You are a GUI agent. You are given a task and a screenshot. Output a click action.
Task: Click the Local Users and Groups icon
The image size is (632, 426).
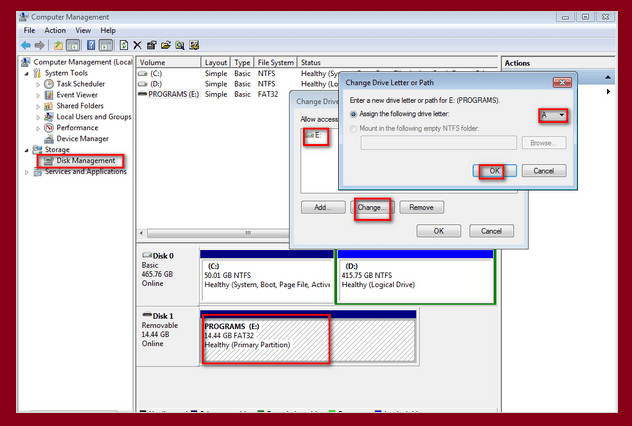(x=49, y=117)
